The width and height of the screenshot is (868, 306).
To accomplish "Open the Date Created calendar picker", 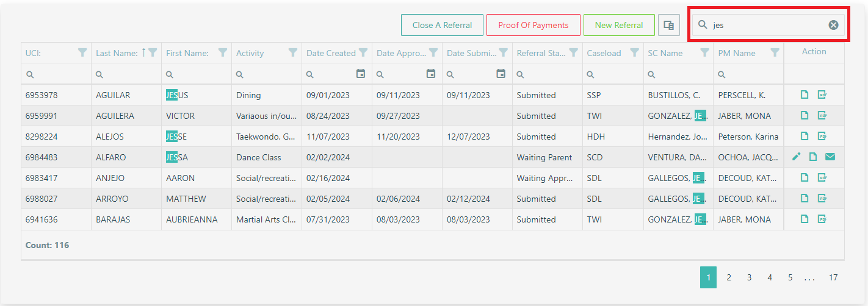I will pyautogui.click(x=361, y=74).
